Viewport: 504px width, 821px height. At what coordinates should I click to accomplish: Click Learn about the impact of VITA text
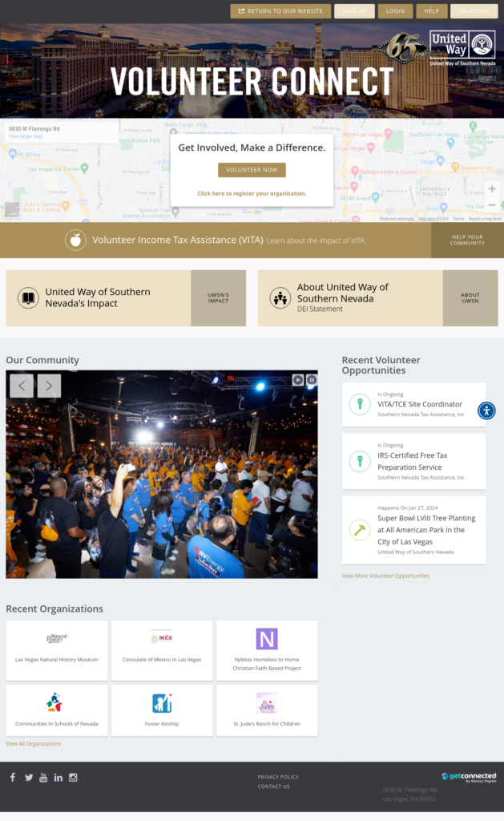coord(317,241)
